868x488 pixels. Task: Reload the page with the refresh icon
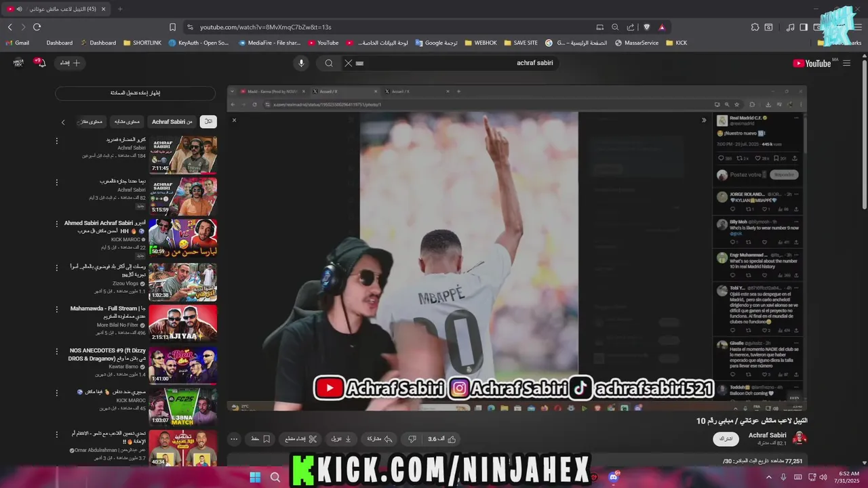(37, 27)
